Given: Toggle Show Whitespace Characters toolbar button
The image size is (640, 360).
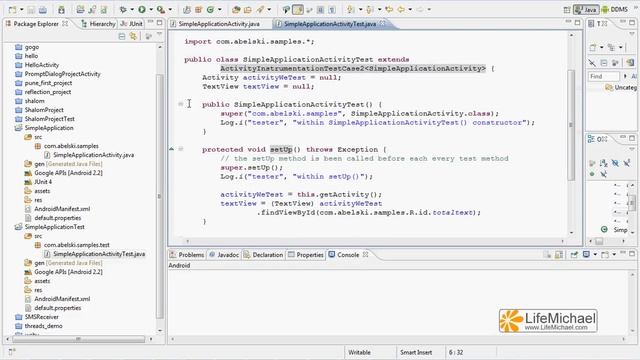Looking at the screenshot, I should (x=332, y=9).
